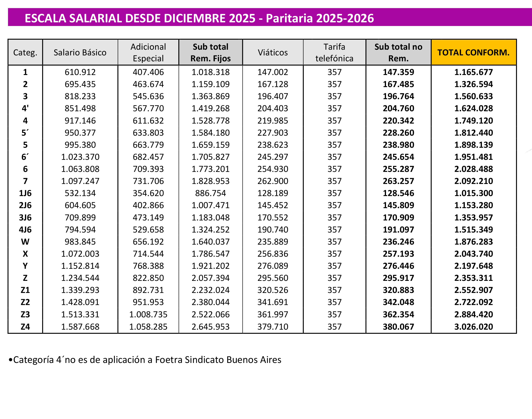Click the Viáticos column header
The width and height of the screenshot is (532, 419).
pyautogui.click(x=273, y=52)
